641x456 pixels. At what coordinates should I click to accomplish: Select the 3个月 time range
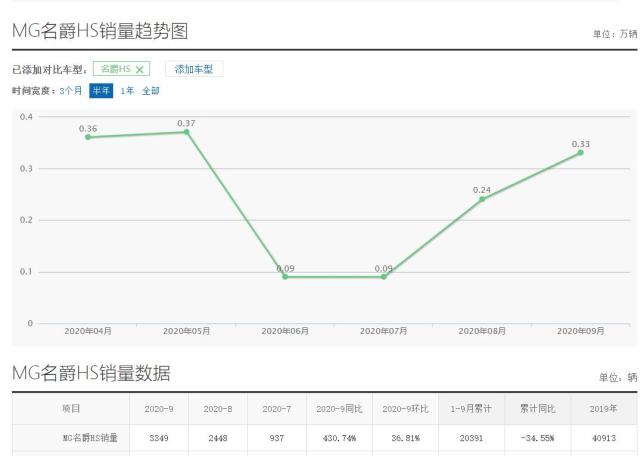(71, 91)
